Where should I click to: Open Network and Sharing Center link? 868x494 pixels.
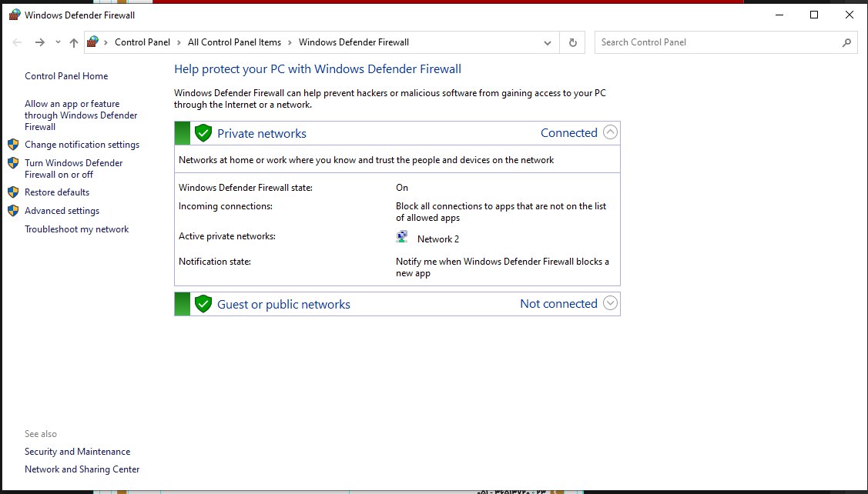82,469
